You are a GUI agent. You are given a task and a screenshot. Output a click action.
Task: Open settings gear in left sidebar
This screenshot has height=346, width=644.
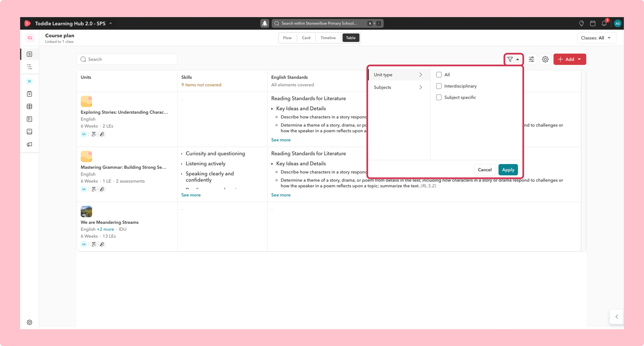click(x=29, y=322)
